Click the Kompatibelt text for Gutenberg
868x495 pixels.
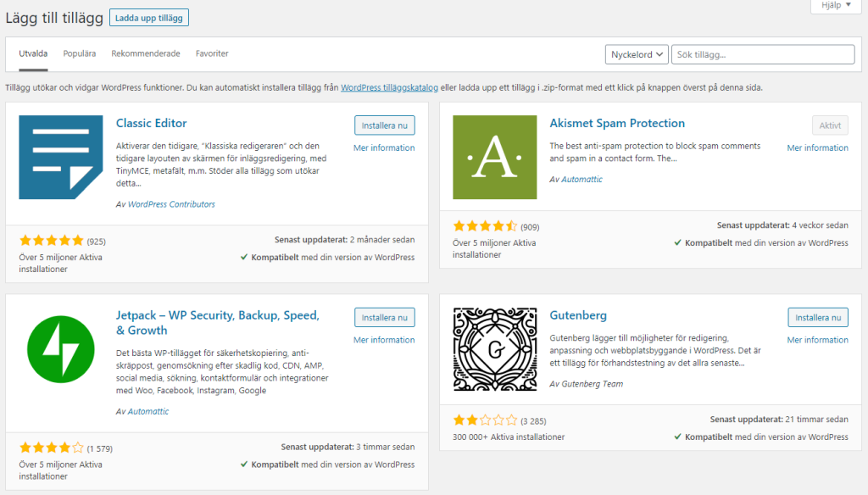(761, 437)
